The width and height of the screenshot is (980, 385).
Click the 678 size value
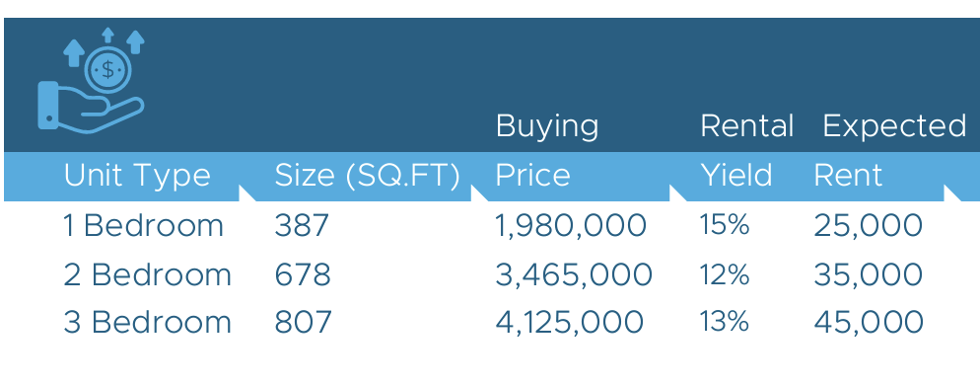click(303, 274)
